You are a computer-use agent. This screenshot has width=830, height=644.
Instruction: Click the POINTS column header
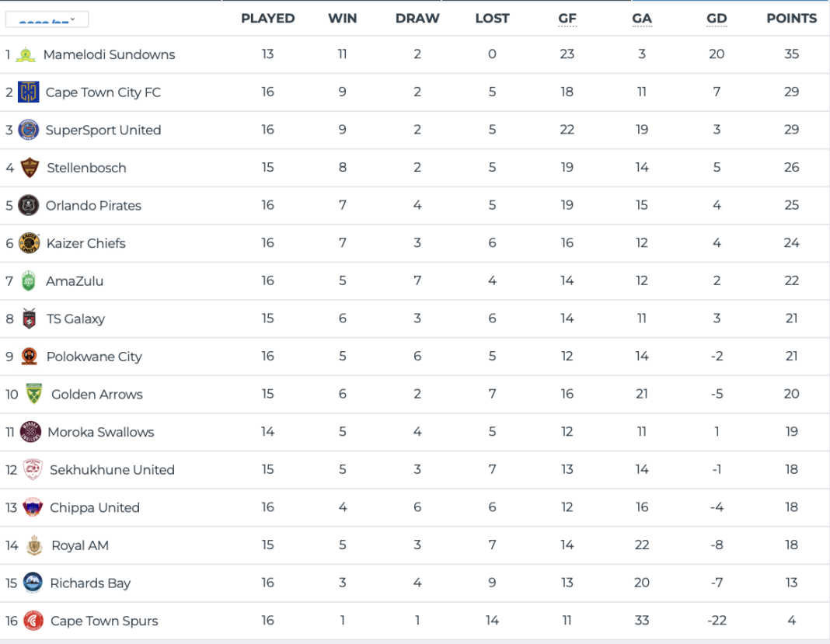coord(792,18)
